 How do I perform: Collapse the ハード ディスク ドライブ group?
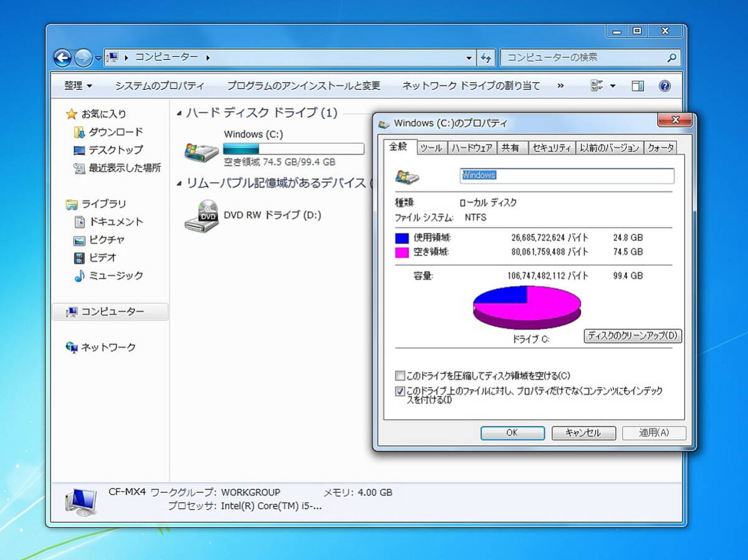click(180, 114)
